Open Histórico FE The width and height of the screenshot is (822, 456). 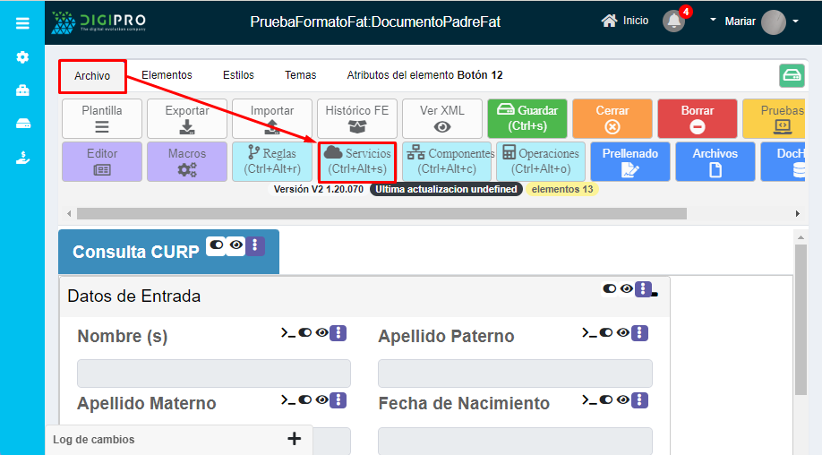point(357,119)
